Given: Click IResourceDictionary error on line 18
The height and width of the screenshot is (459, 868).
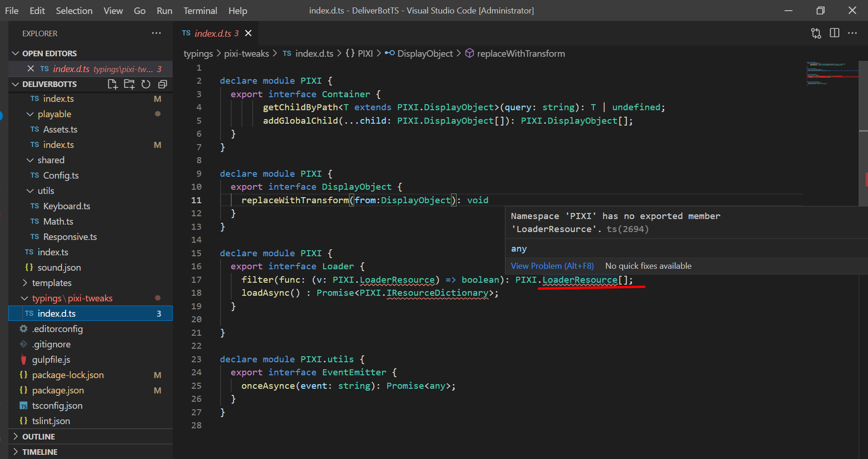Looking at the screenshot, I should tap(437, 293).
